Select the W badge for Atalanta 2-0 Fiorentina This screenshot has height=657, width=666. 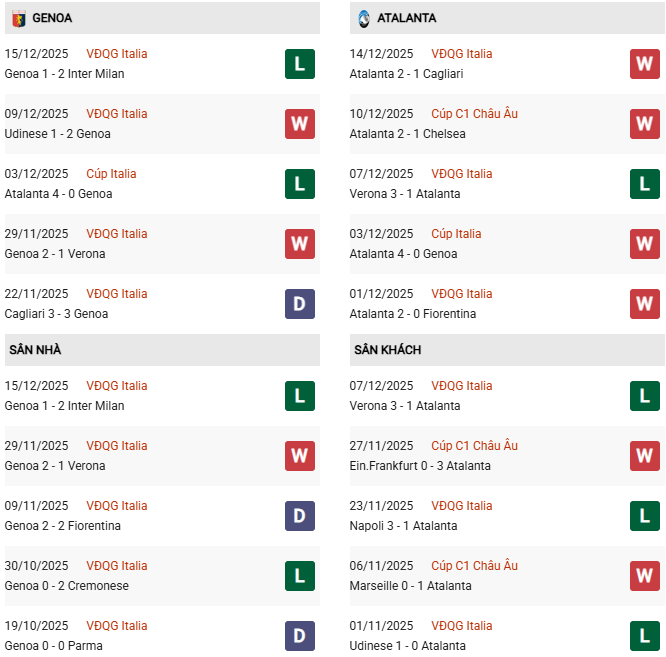pyautogui.click(x=645, y=304)
